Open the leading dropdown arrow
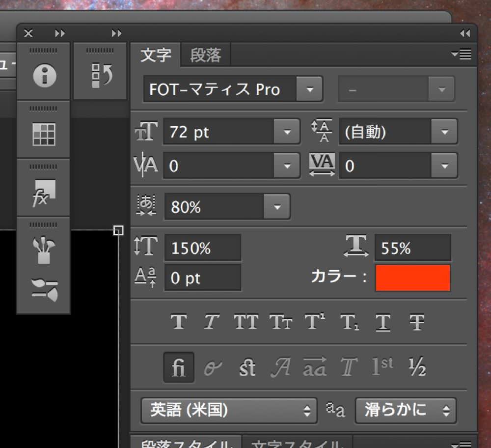Viewport: 491px width, 448px height. pos(444,132)
